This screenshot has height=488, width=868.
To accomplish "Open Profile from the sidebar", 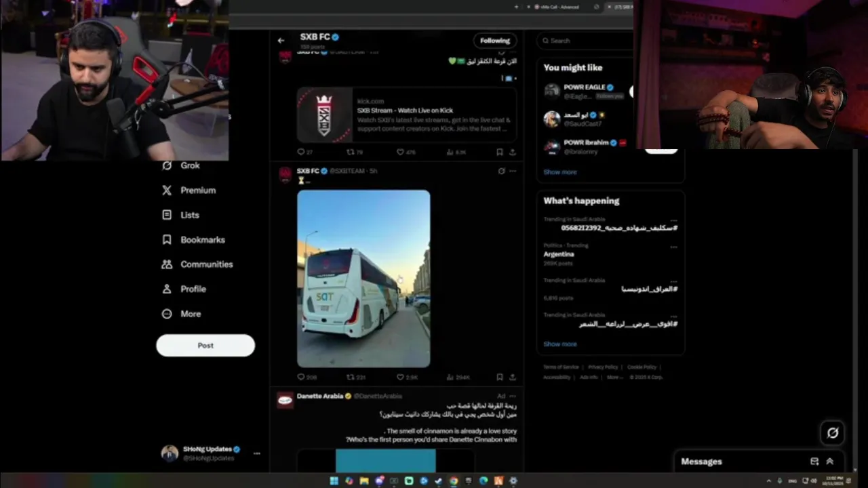I will (x=184, y=289).
